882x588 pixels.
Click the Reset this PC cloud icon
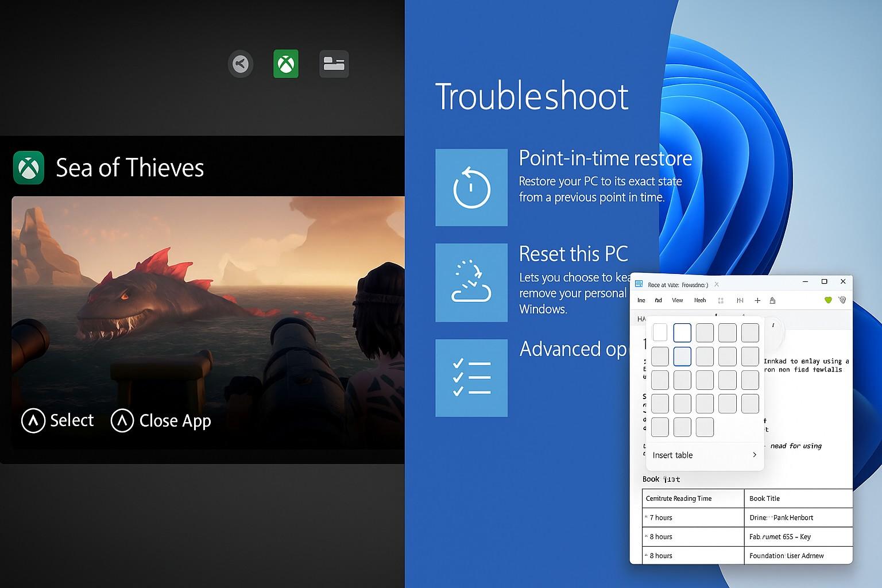[x=471, y=283]
